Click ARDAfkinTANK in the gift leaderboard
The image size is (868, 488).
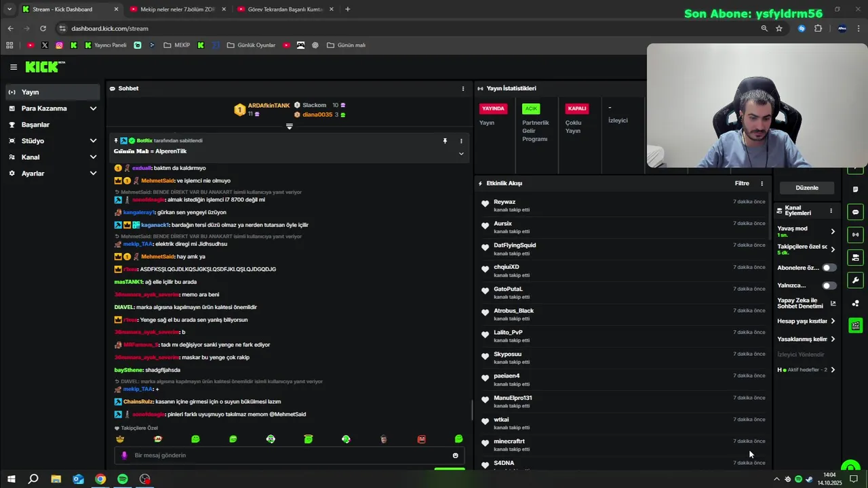click(269, 106)
